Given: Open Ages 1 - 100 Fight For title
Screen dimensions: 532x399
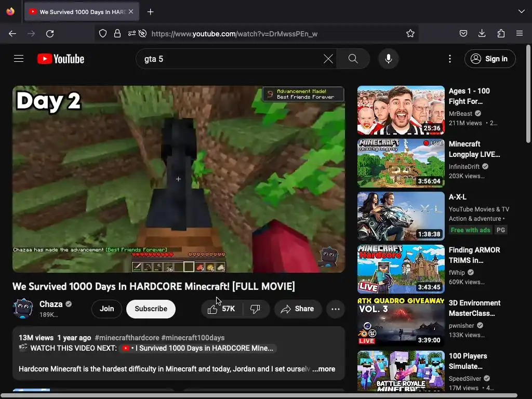Looking at the screenshot, I should point(469,96).
